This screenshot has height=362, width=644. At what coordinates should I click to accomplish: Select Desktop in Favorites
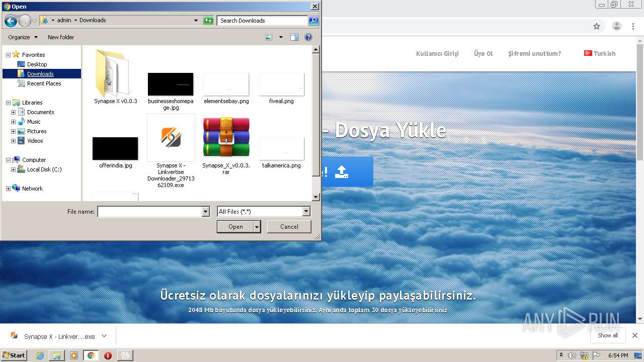point(37,64)
